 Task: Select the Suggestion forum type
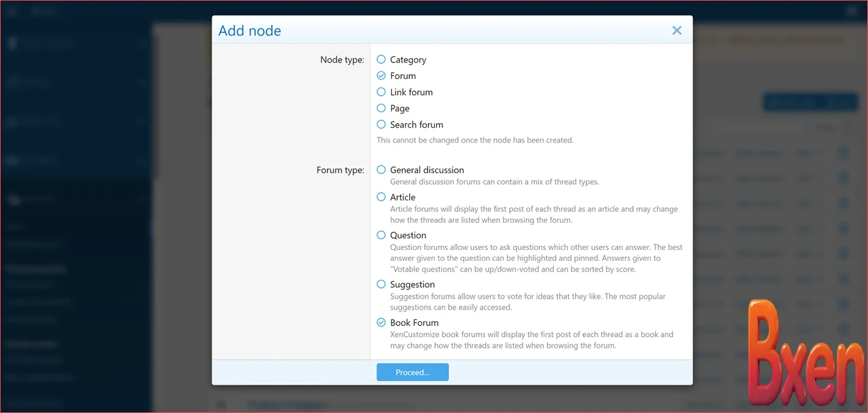pos(381,285)
